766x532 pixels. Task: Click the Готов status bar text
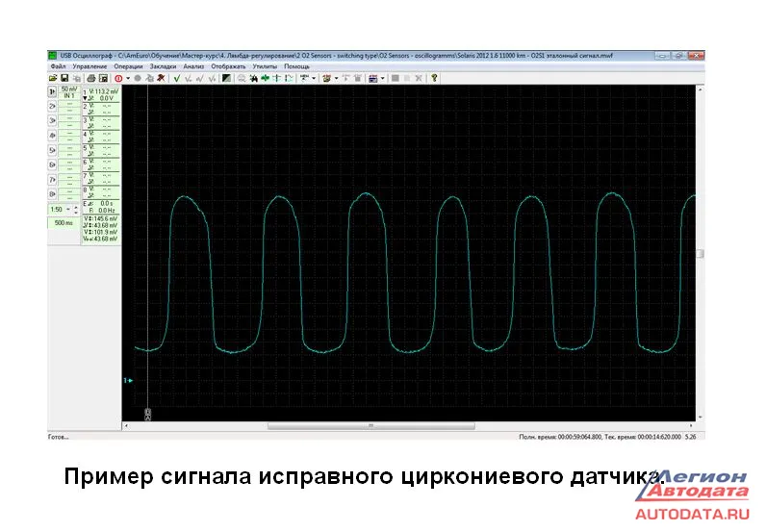click(x=58, y=437)
